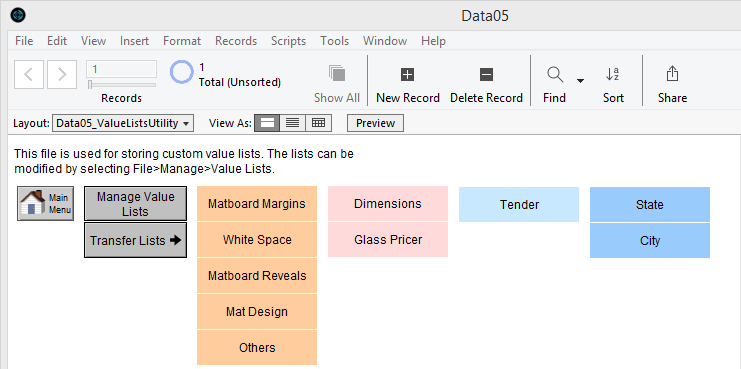Click the FileMaker app icon in title bar
The height and width of the screenshot is (369, 741).
point(18,16)
